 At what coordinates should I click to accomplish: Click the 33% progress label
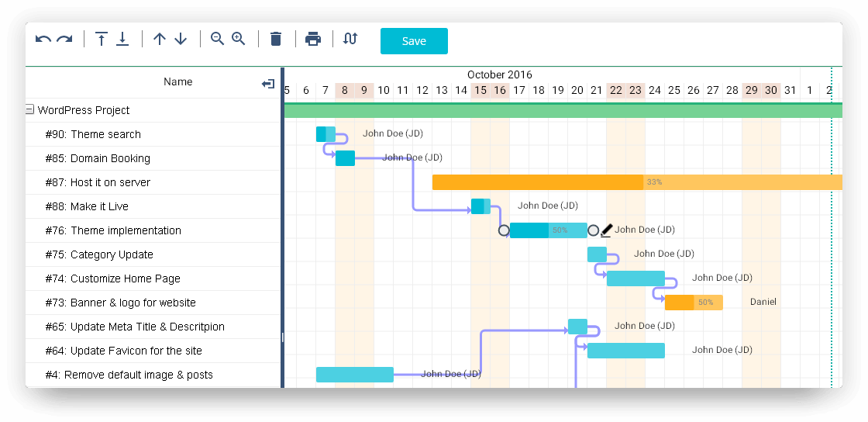pyautogui.click(x=654, y=182)
